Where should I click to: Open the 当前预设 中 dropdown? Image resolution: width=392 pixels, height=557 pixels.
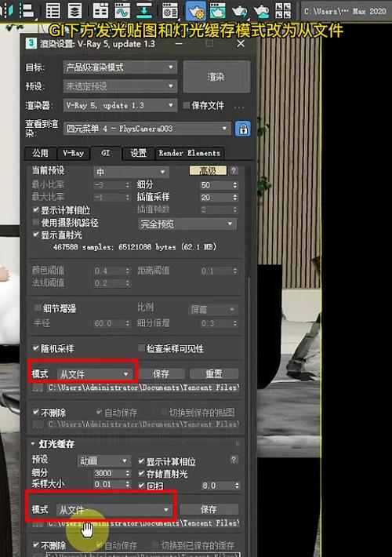coord(131,172)
